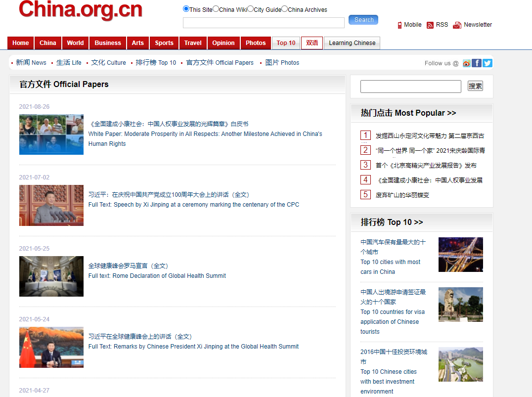Click the Global Health Summit remarks thumbnail

point(51,347)
